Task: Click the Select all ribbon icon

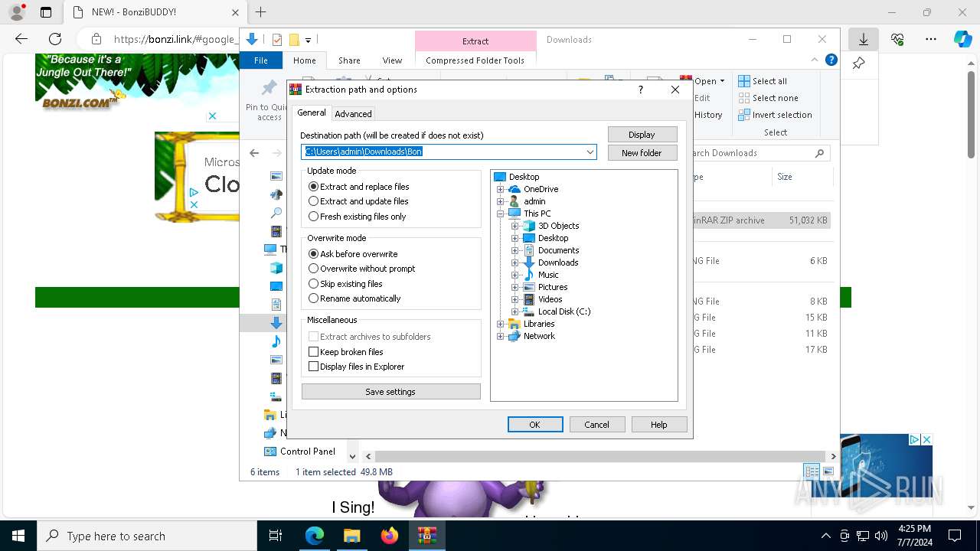Action: pyautogui.click(x=743, y=81)
